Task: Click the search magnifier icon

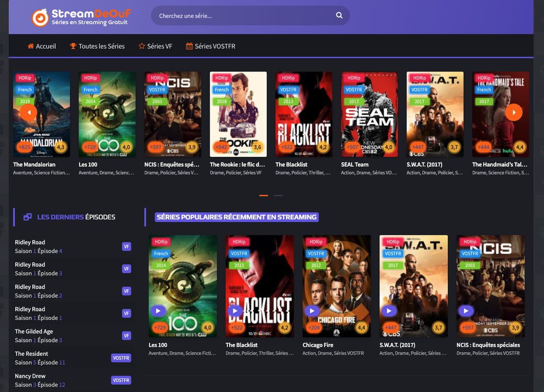Action: [339, 16]
